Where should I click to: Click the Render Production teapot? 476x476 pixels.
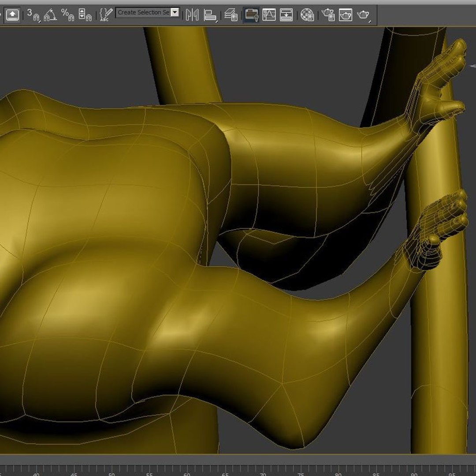click(x=363, y=15)
